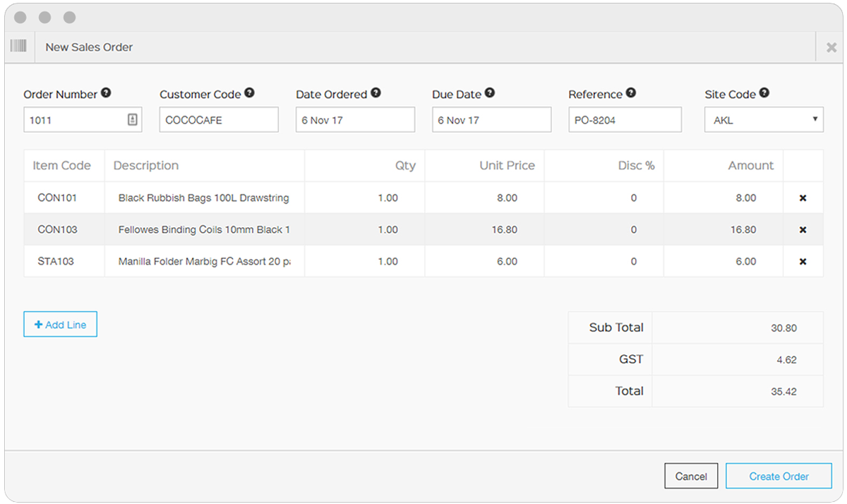Click the help icon next to Reference
The width and height of the screenshot is (847, 504).
(x=630, y=93)
